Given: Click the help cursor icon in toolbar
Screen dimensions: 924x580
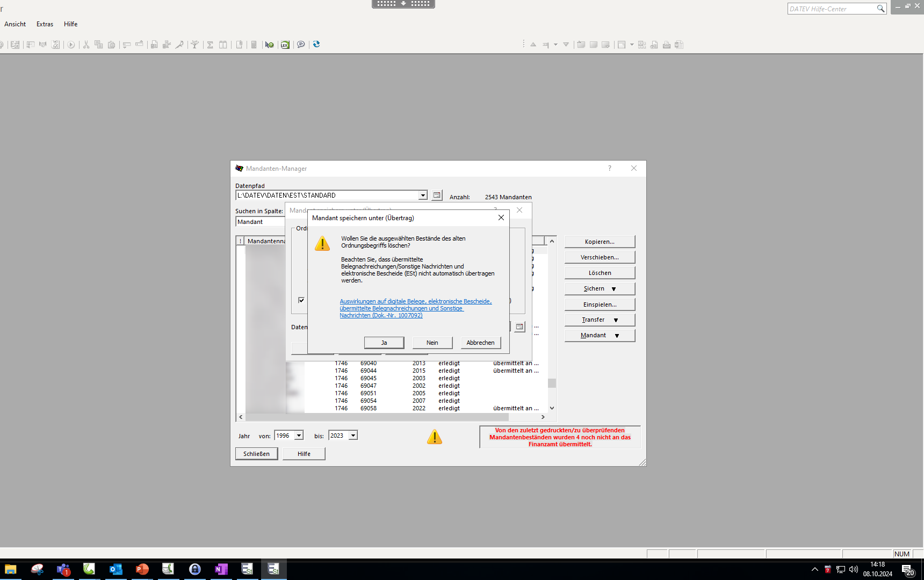Looking at the screenshot, I should pos(269,45).
